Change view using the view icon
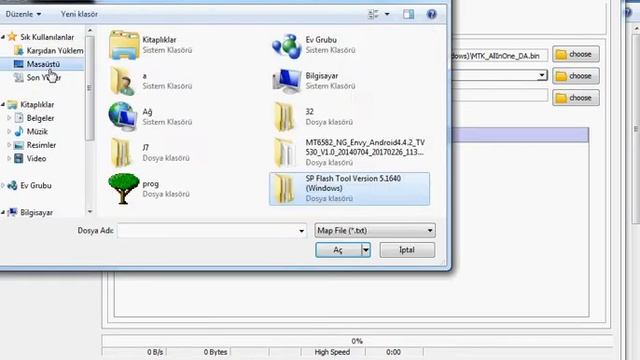This screenshot has width=640, height=360. [x=373, y=14]
